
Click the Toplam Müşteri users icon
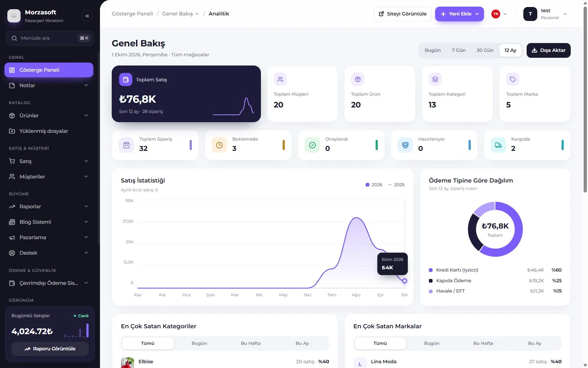point(280,79)
